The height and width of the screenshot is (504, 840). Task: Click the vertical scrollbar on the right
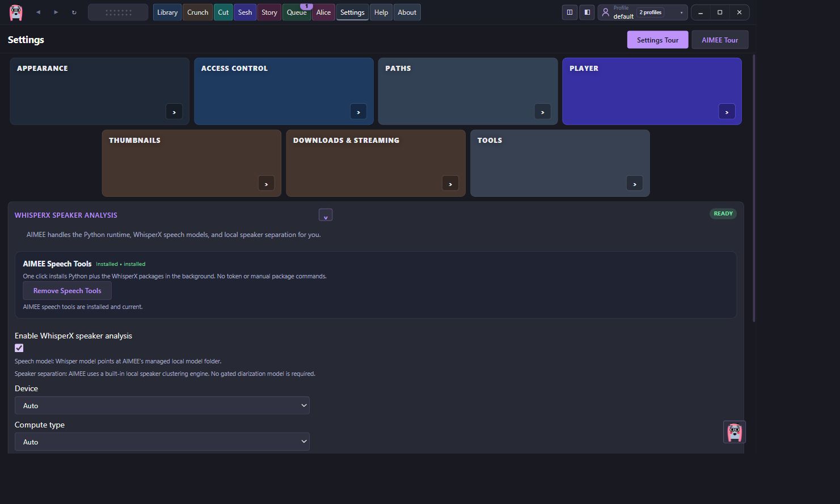click(754, 188)
